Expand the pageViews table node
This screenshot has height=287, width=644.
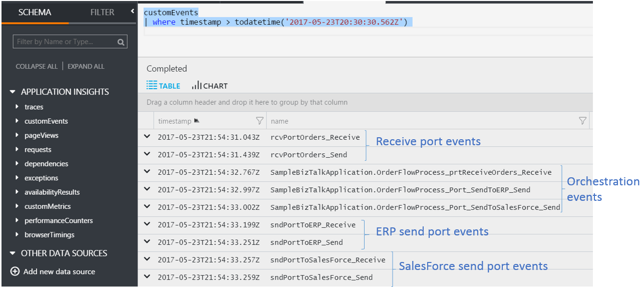tap(18, 135)
